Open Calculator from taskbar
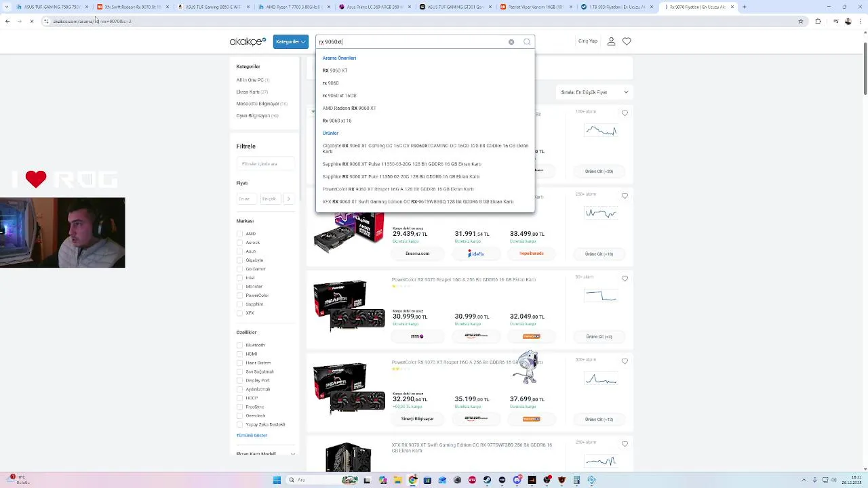This screenshot has width=868, height=488. pos(576,480)
